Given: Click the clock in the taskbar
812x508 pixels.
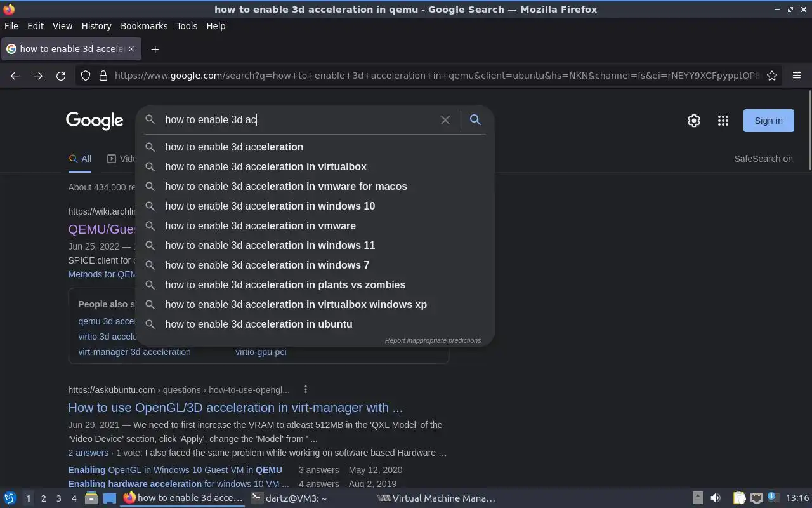Looking at the screenshot, I should (x=797, y=498).
